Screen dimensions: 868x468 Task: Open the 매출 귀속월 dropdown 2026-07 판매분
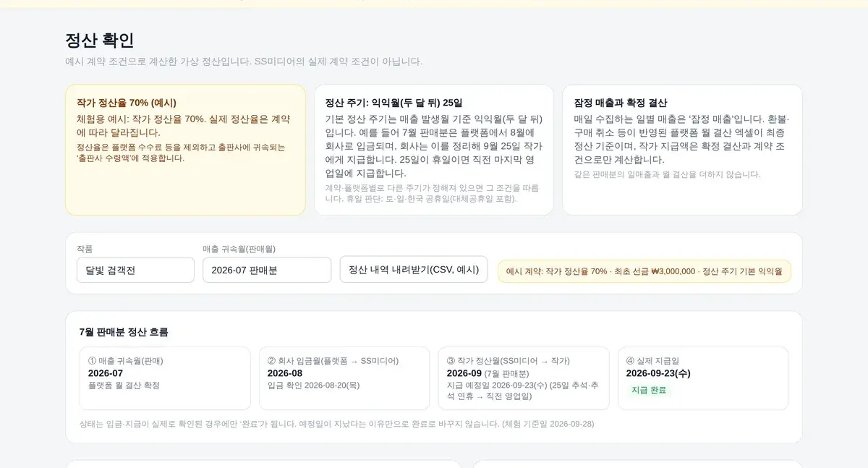267,270
